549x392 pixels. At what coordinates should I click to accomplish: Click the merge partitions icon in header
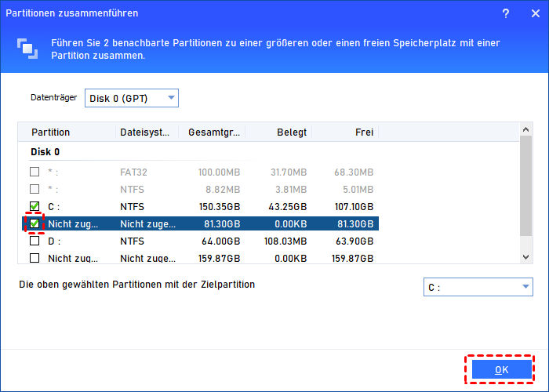coord(27,49)
